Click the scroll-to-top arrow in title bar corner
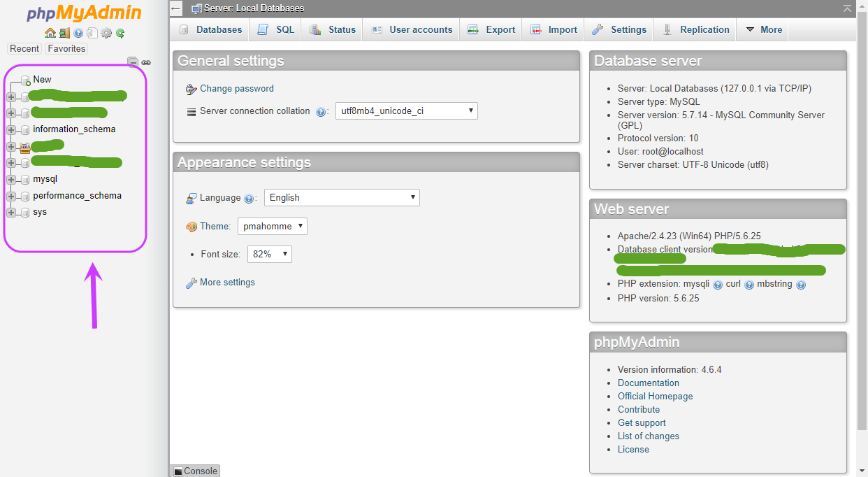This screenshot has width=868, height=477. 847,8
